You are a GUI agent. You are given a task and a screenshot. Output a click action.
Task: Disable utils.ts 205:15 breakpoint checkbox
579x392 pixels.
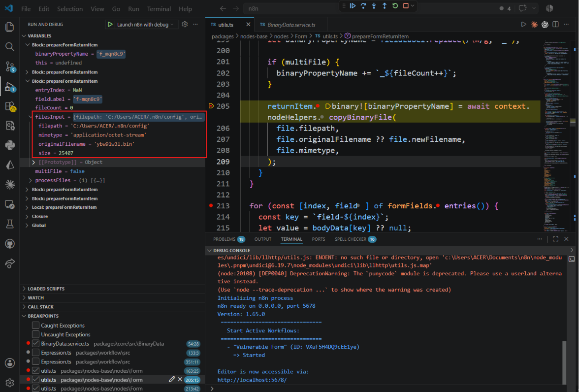[36, 379]
